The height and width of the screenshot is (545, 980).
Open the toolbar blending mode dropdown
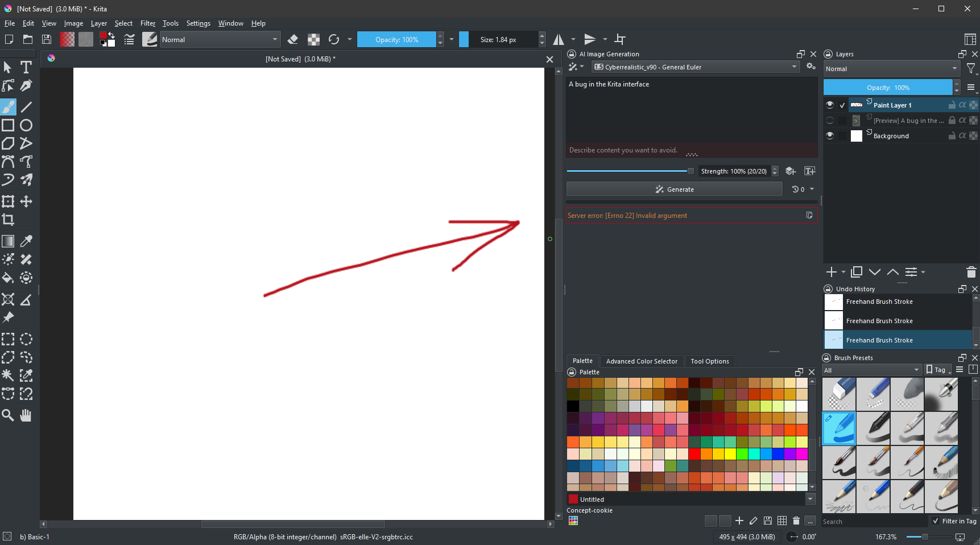(x=220, y=39)
